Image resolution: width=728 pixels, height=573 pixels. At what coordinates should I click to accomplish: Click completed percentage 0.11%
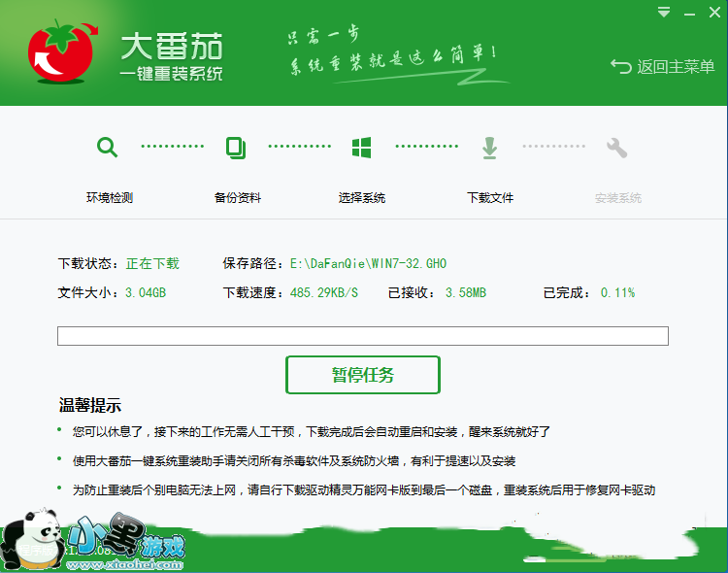coord(617,292)
